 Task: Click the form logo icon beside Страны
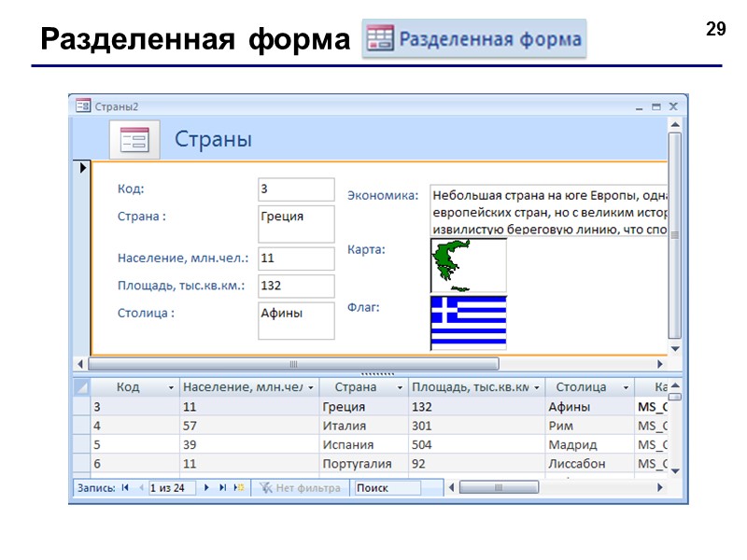click(x=134, y=139)
